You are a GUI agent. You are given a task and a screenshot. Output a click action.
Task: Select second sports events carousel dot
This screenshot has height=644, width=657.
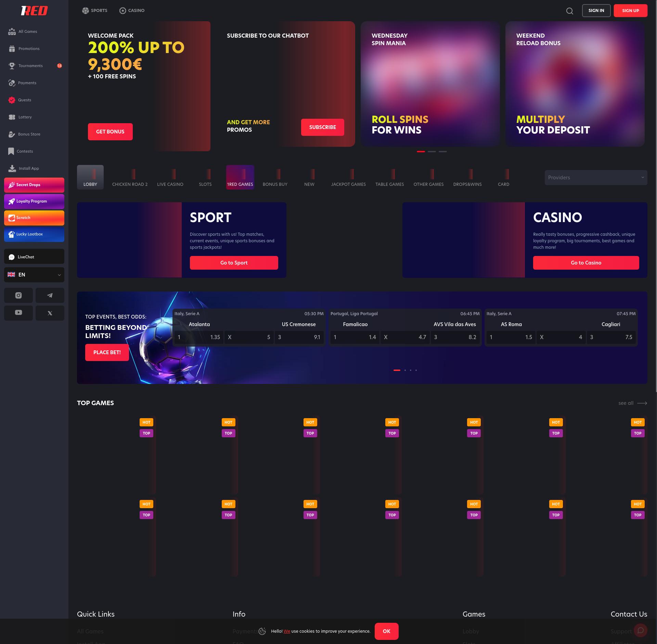[405, 370]
